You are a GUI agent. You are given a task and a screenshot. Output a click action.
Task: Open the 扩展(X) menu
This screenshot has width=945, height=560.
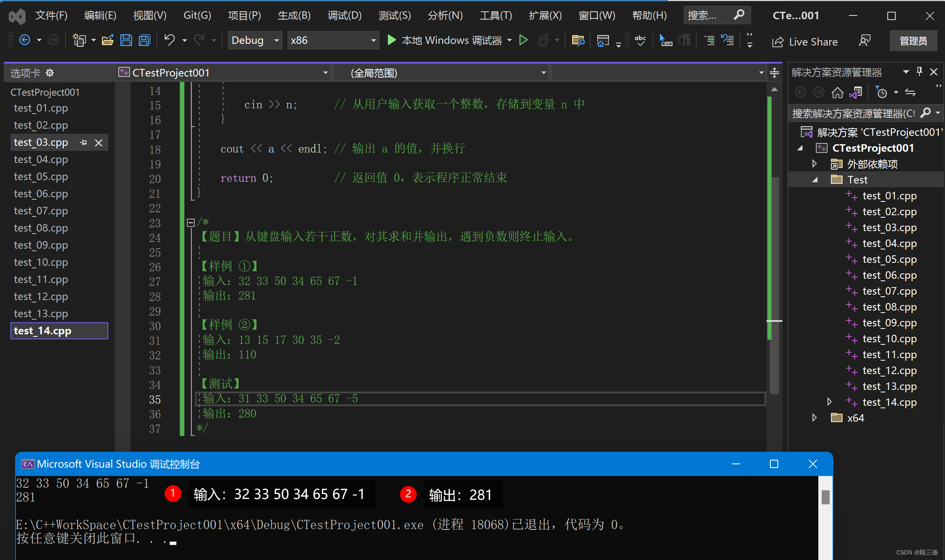tap(545, 15)
